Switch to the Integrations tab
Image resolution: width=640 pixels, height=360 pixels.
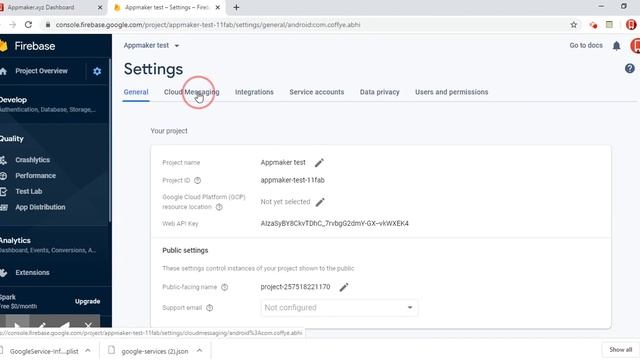254,92
